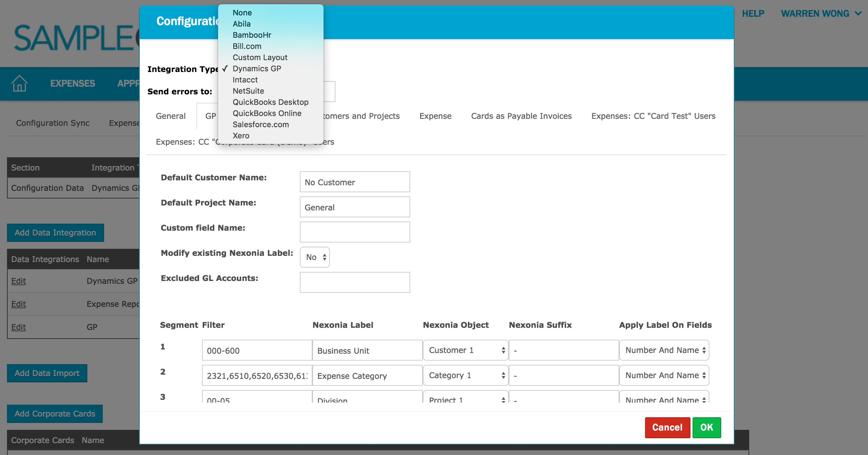Choose QuickBooks Online integration option
Viewport: 868px width, 455px height.
coord(267,113)
